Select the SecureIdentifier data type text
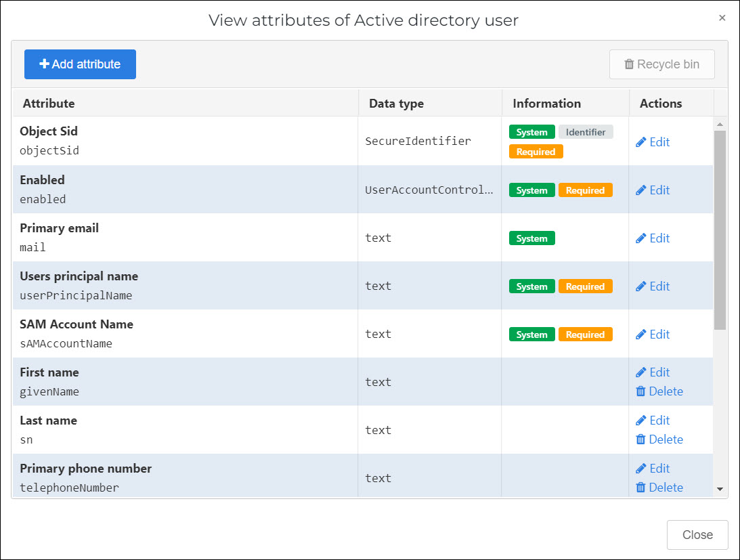This screenshot has height=560, width=740. (418, 141)
